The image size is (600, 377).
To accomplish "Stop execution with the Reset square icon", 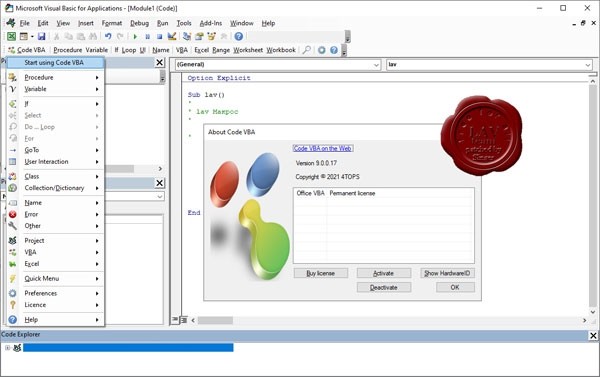I will pyautogui.click(x=159, y=36).
